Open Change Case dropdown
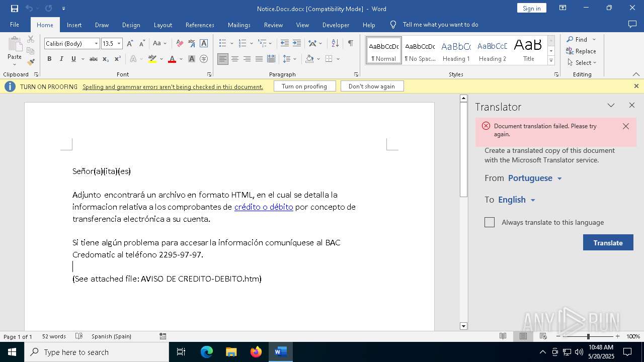The height and width of the screenshot is (362, 644). click(159, 44)
